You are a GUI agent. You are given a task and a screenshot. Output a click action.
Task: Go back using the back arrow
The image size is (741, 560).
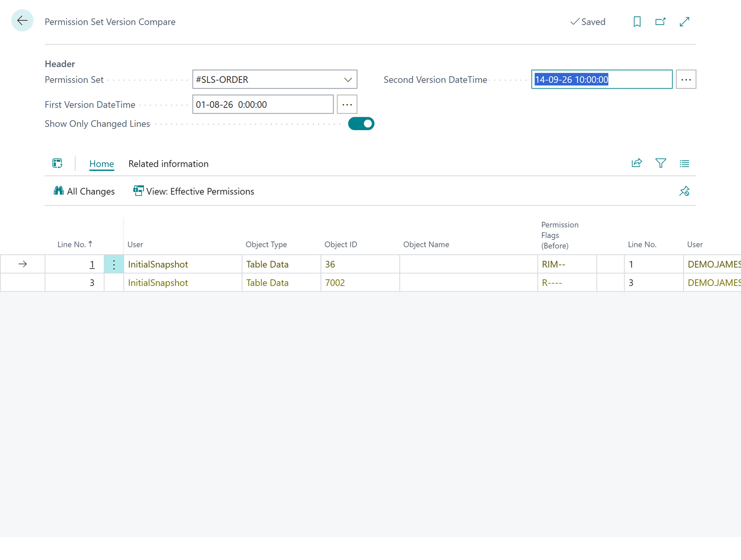22,21
